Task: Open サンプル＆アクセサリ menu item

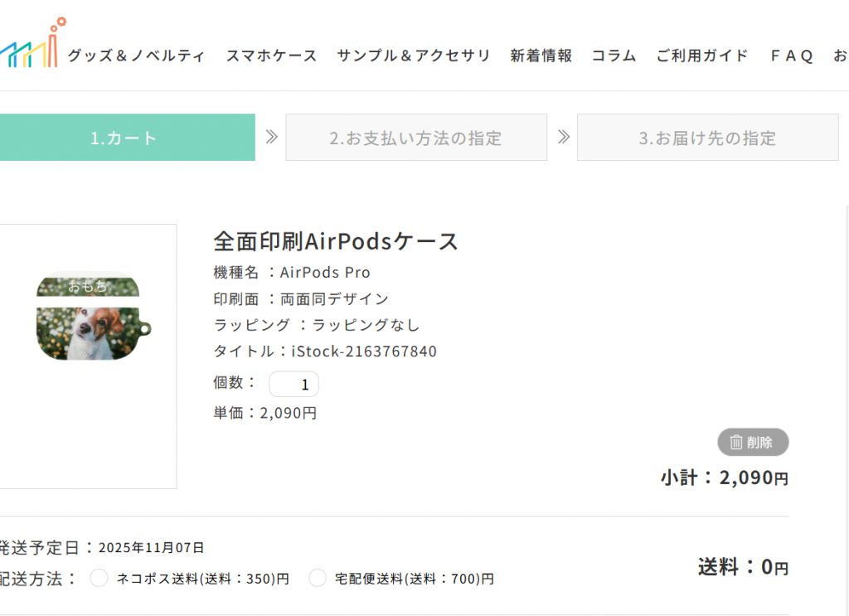Action: click(x=413, y=56)
